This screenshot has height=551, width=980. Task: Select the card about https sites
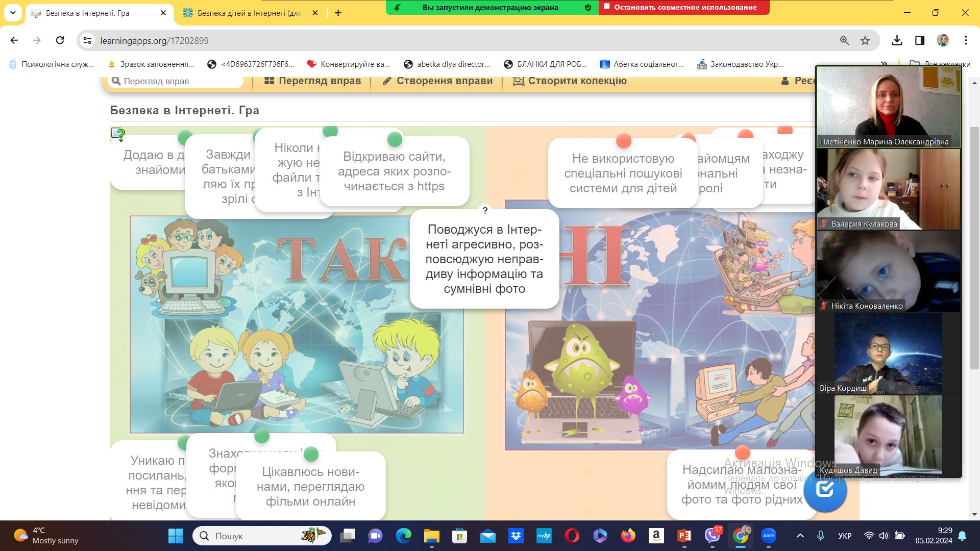tap(394, 171)
